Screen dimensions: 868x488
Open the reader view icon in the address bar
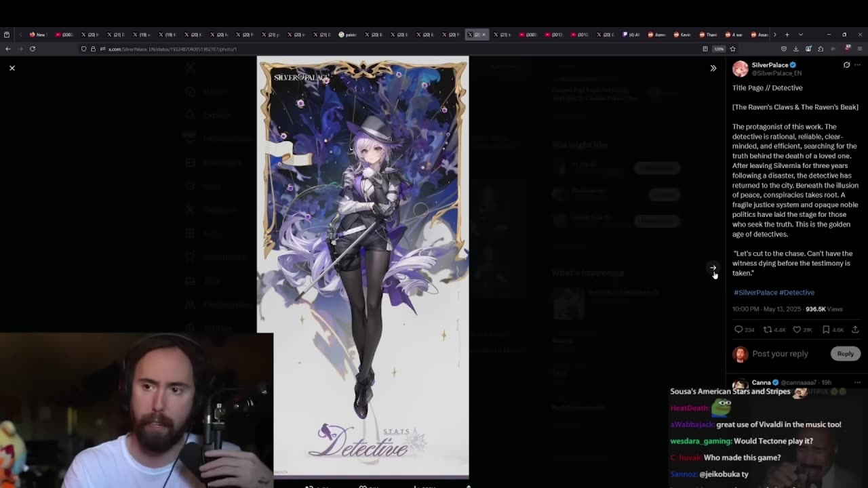pos(705,49)
